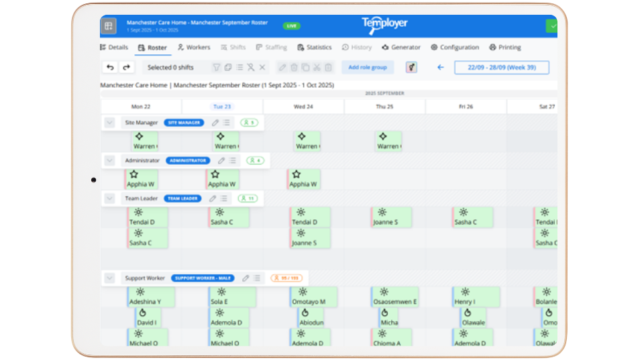Switch to the Workers tab

pyautogui.click(x=193, y=48)
